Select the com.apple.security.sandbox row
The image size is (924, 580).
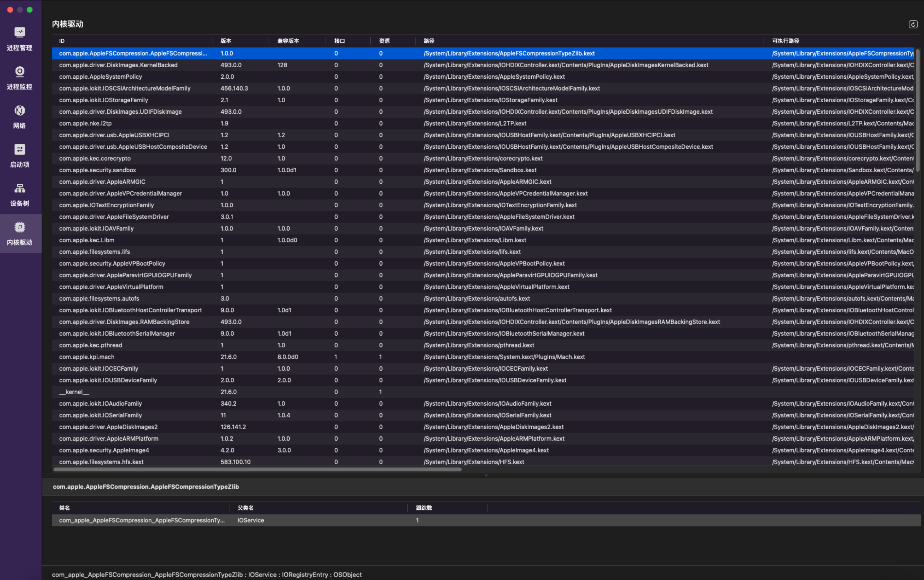[x=97, y=170]
